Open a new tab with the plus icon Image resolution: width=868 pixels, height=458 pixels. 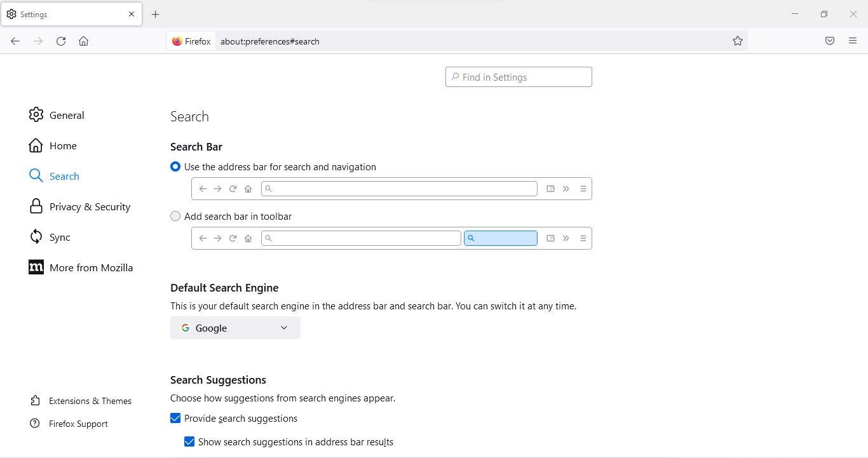point(156,14)
